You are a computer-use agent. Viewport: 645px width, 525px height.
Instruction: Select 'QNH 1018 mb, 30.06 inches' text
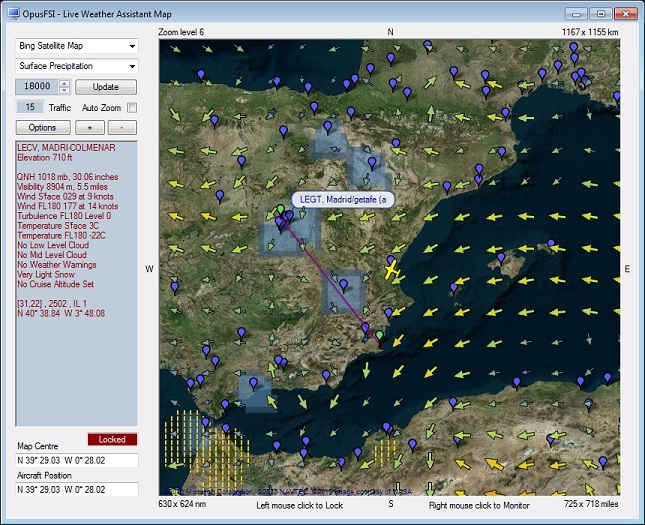(x=67, y=177)
